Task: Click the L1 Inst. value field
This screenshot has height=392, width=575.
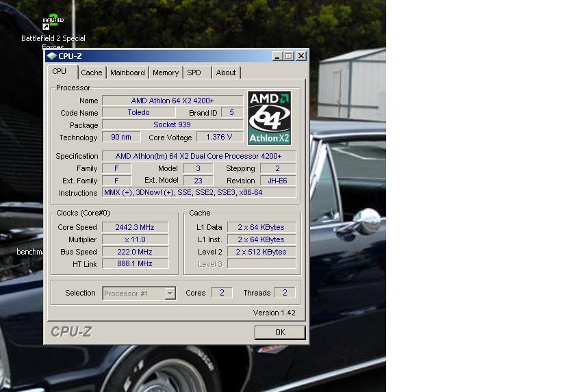Action: pos(261,239)
